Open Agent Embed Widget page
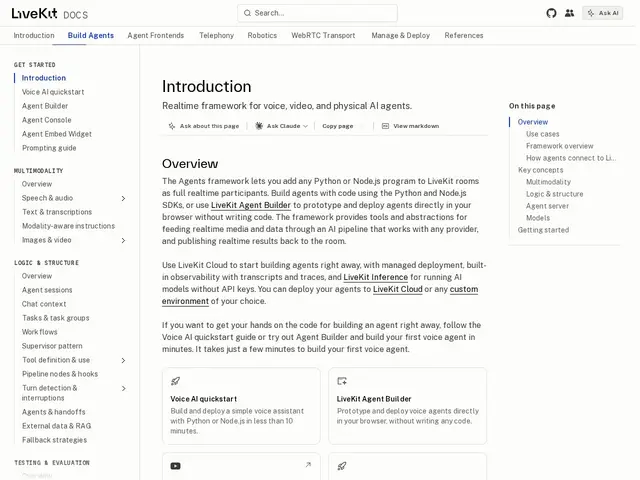This screenshot has width=640, height=480. [57, 134]
